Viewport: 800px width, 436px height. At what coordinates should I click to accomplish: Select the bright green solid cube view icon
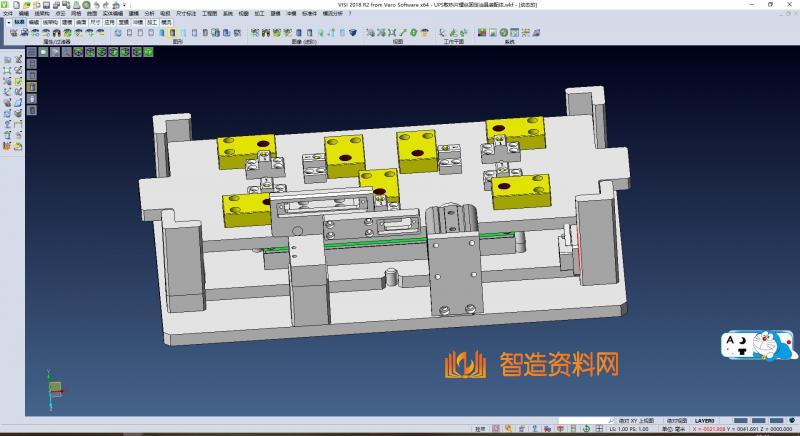(x=148, y=52)
